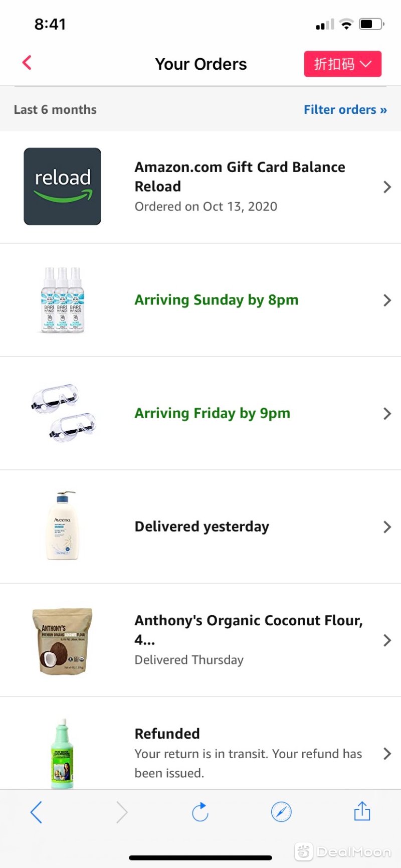Image resolution: width=401 pixels, height=868 pixels.
Task: Open Filter orders link
Action: pos(345,109)
